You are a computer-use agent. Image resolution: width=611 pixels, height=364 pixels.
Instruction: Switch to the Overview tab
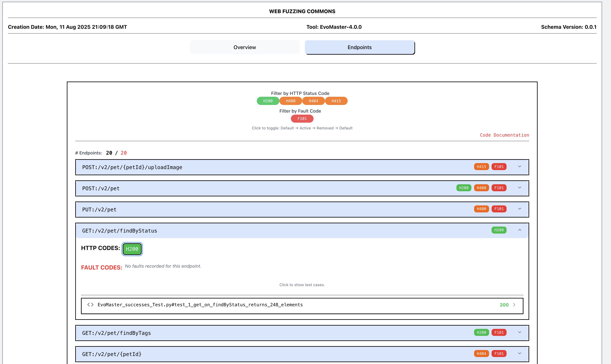point(244,47)
